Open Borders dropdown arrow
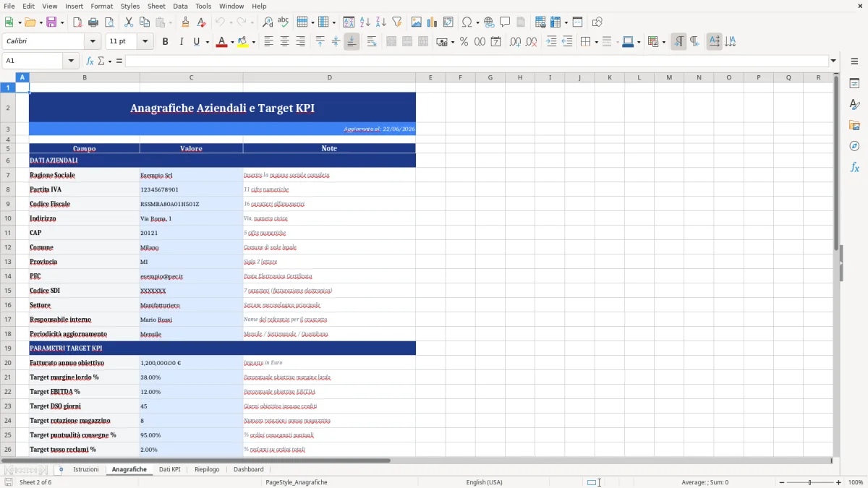The width and height of the screenshot is (868, 488). [596, 42]
